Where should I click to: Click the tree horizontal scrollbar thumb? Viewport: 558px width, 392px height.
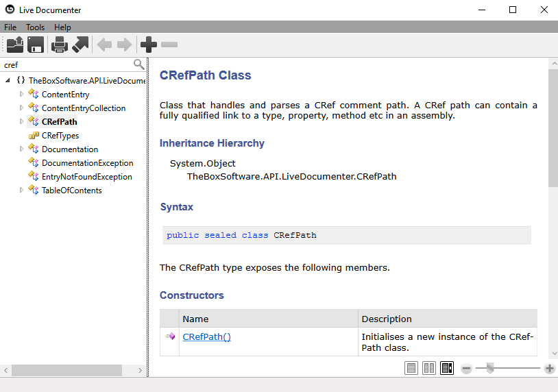[x=67, y=370]
